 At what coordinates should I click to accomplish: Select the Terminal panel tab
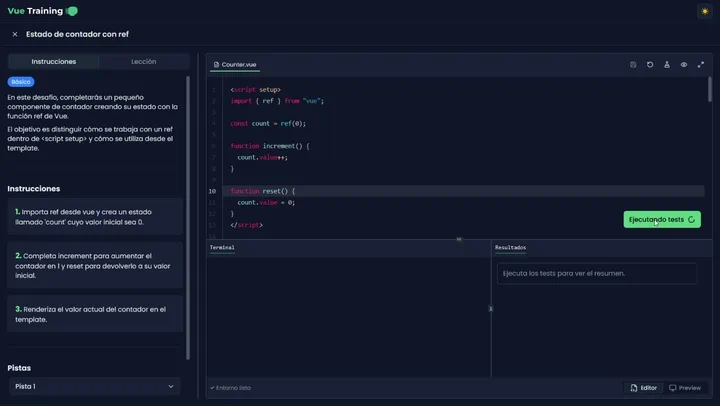(x=222, y=248)
